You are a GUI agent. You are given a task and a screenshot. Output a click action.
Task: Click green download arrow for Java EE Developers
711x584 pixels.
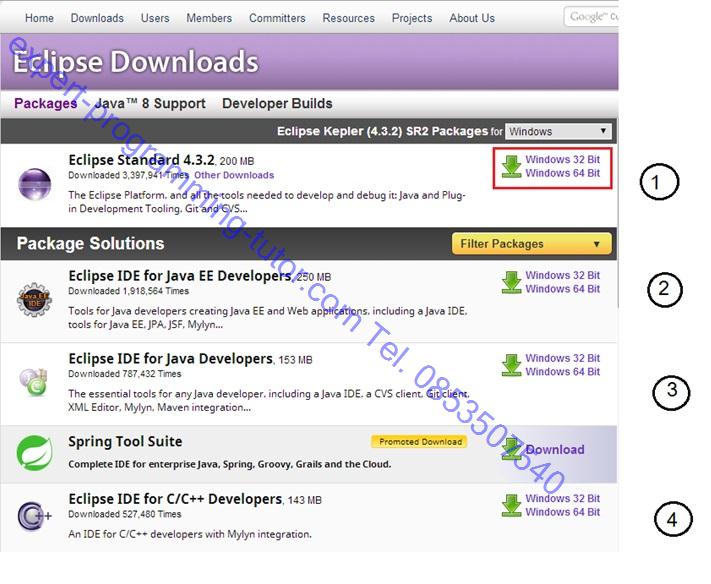pos(511,282)
